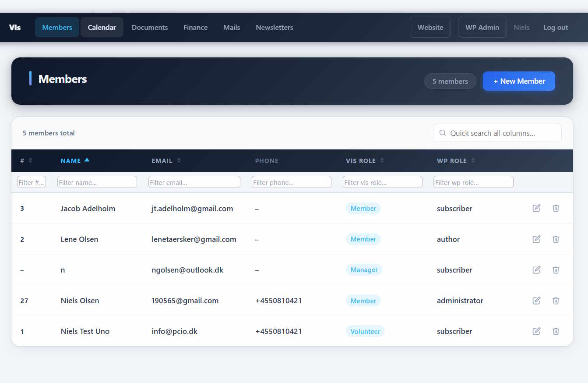Delete Lene Olsen using the trash icon
The image size is (588, 383).
click(556, 239)
